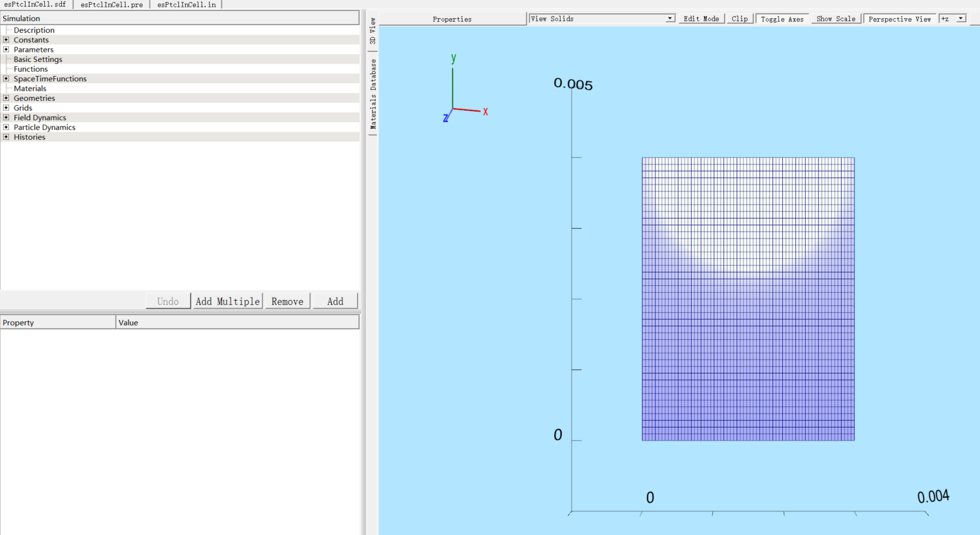Switch to esPtclInCell.in tab
Screen dimensions: 980x535
tap(186, 4)
